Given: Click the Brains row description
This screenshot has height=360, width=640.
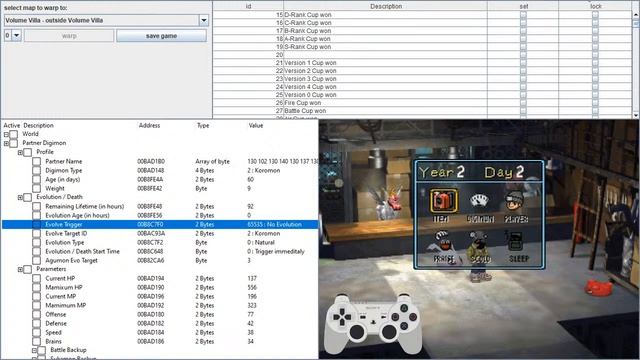Looking at the screenshot, I should click(x=53, y=341).
